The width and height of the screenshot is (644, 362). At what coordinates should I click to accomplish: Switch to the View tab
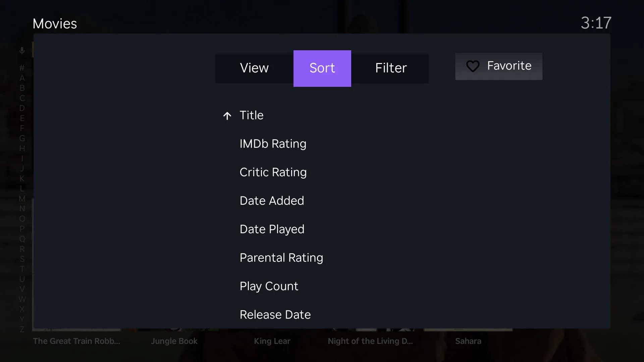click(x=254, y=68)
